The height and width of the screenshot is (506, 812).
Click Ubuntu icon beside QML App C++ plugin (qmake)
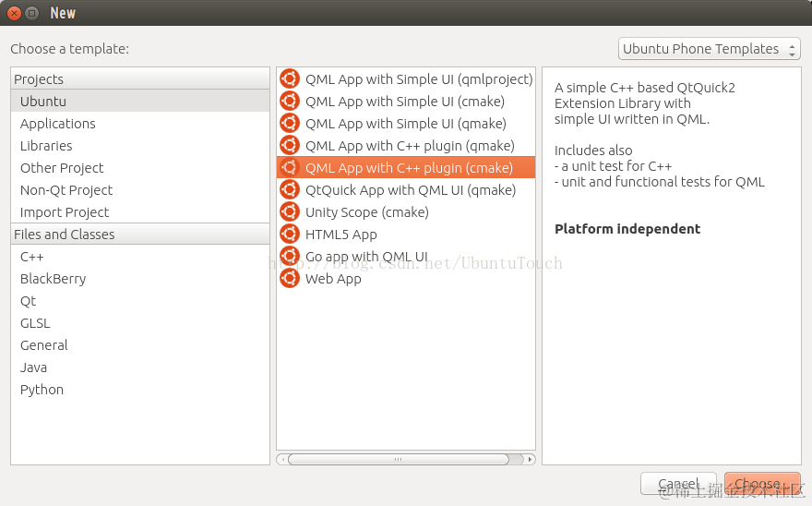[x=290, y=146]
